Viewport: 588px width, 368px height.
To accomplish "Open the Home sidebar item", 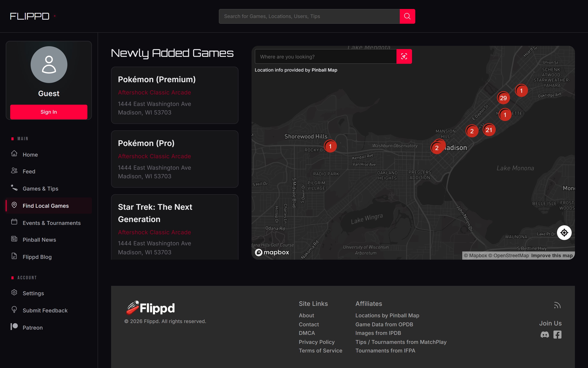I will pos(49,155).
